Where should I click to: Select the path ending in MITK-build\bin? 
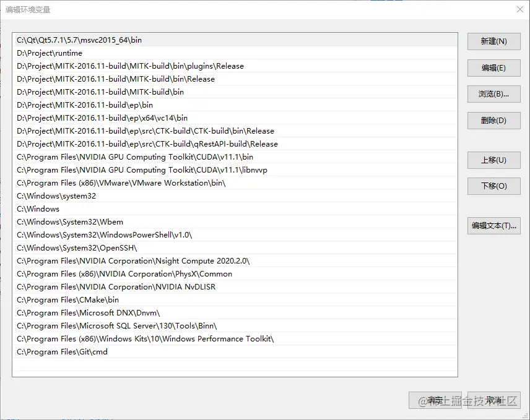coord(236,92)
